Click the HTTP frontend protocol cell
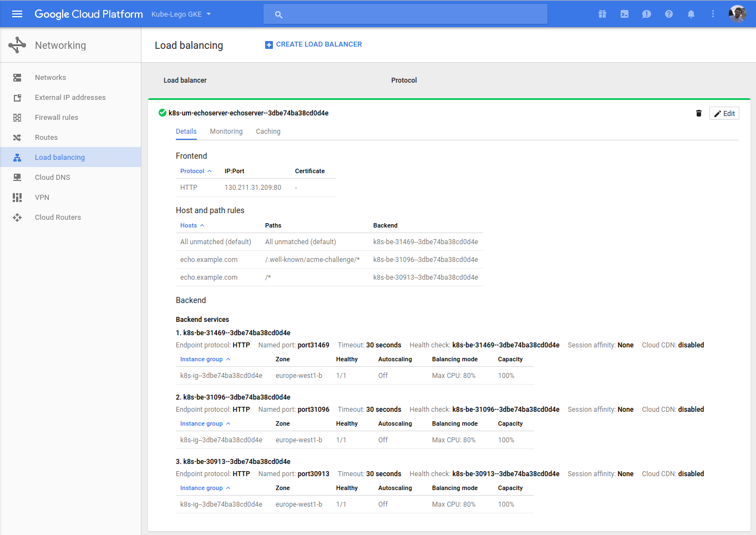 pyautogui.click(x=189, y=188)
